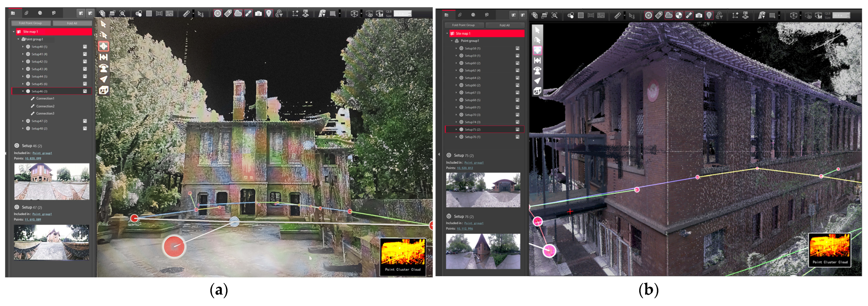Click the Fold All button in panel (b)
This screenshot has height=306, width=868.
(504, 25)
